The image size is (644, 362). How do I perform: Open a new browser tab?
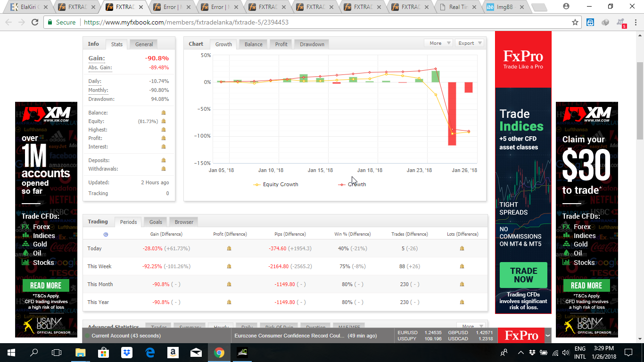[x=539, y=7]
